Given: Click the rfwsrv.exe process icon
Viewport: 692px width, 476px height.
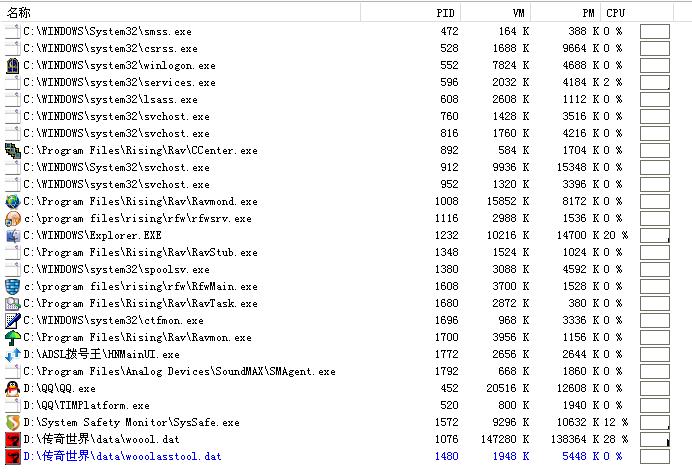Looking at the screenshot, I should tap(13, 218).
